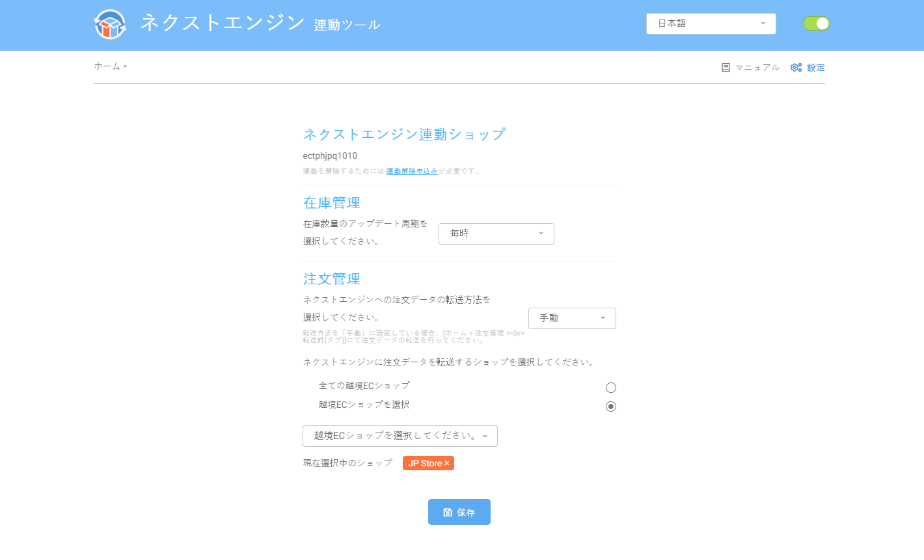Click the floppy disk icon in 保存
The height and width of the screenshot is (560, 924).
click(x=448, y=513)
